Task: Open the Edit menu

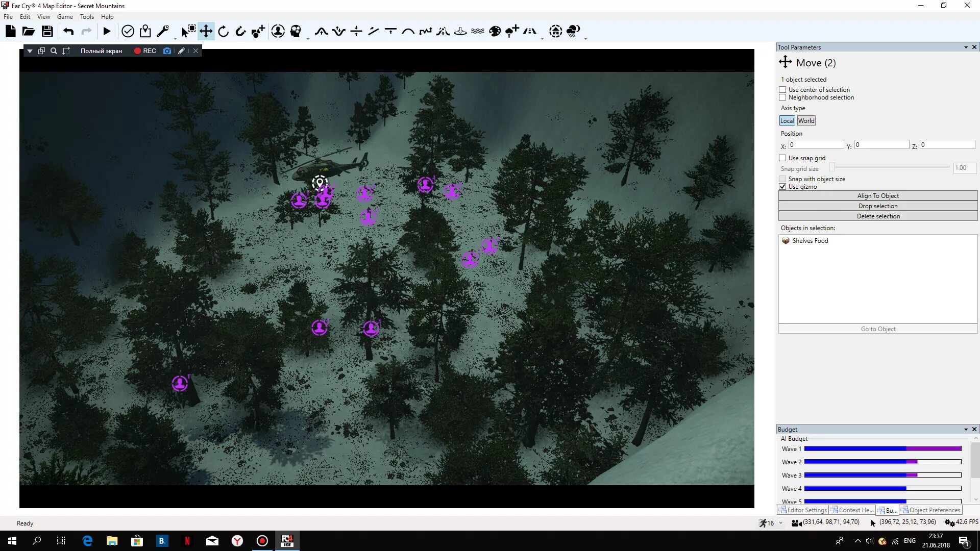Action: tap(25, 17)
